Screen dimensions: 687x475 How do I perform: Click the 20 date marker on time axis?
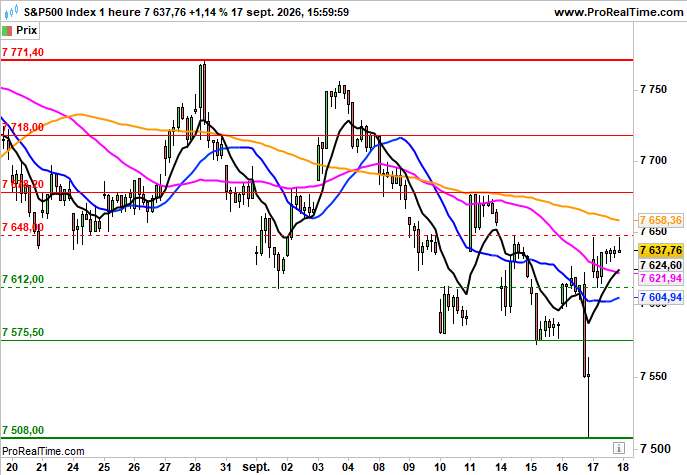coord(12,467)
